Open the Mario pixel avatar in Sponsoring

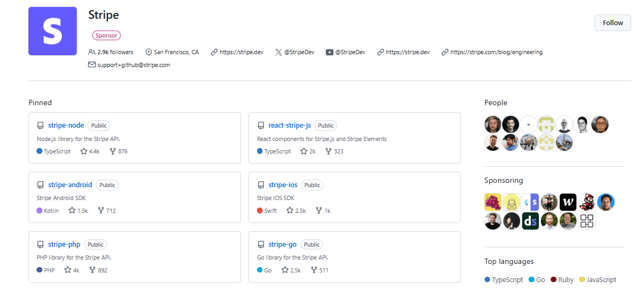tap(587, 202)
